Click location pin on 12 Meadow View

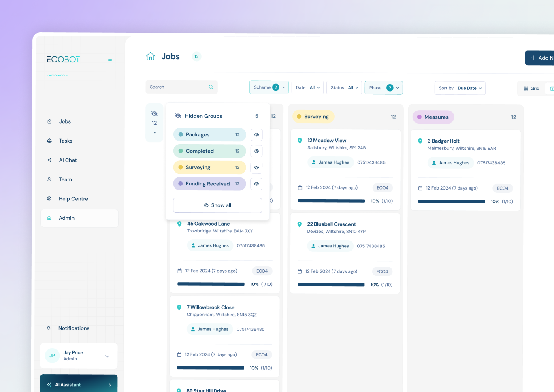pos(300,141)
